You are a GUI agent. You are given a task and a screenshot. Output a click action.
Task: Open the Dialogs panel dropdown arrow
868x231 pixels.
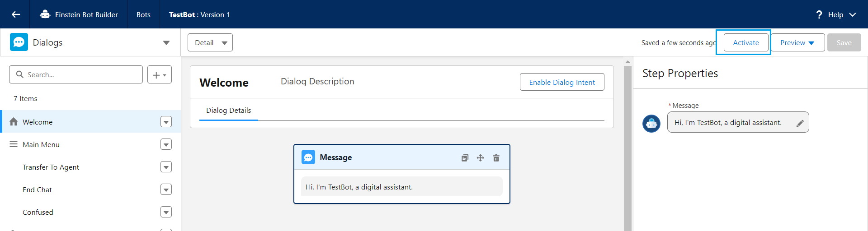coord(166,43)
